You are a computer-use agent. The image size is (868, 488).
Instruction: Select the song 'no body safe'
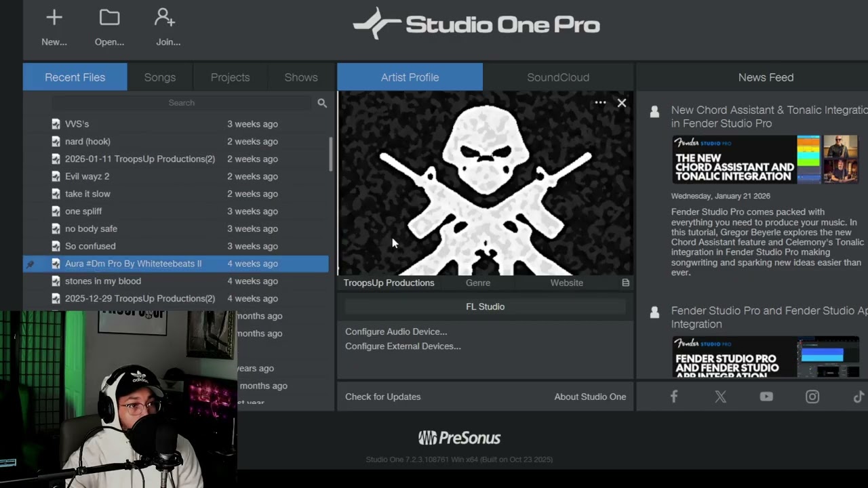pyautogui.click(x=91, y=229)
